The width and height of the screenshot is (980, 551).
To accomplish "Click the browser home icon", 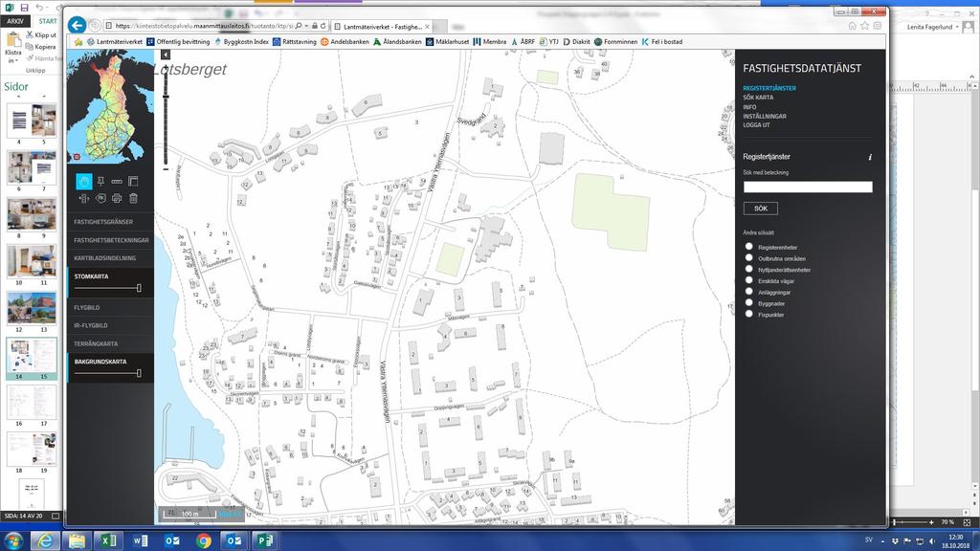I will point(852,26).
